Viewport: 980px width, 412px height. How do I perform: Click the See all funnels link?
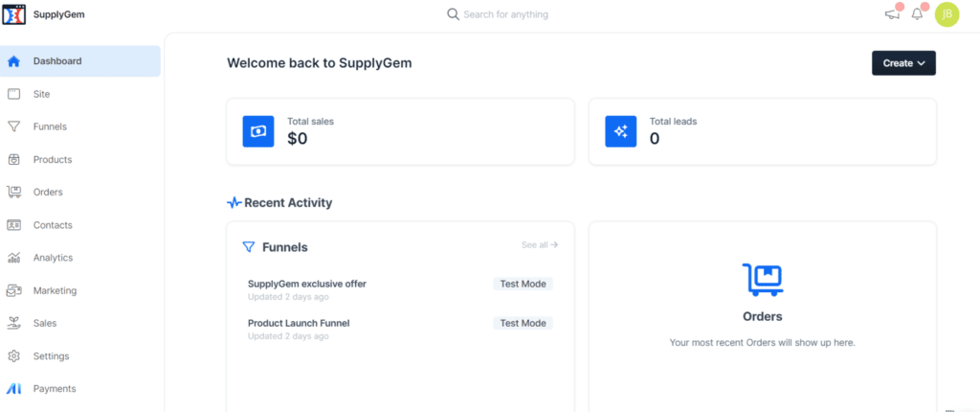click(540, 245)
